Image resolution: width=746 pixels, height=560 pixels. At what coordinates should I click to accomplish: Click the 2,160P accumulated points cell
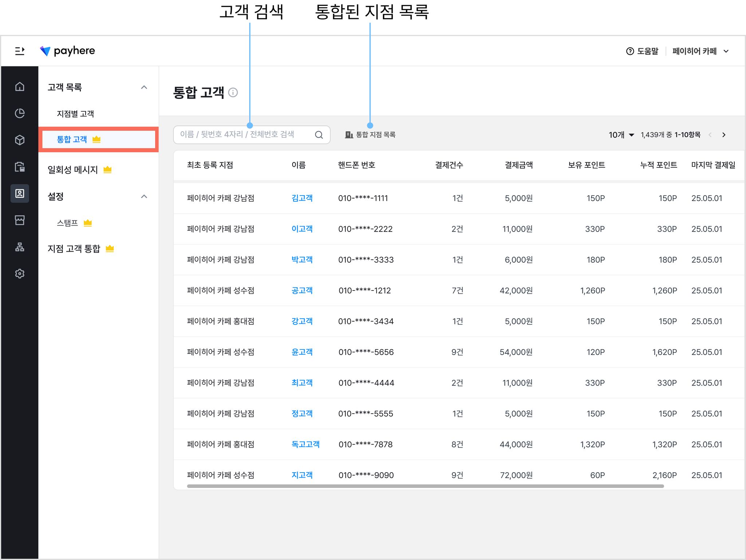(x=665, y=475)
